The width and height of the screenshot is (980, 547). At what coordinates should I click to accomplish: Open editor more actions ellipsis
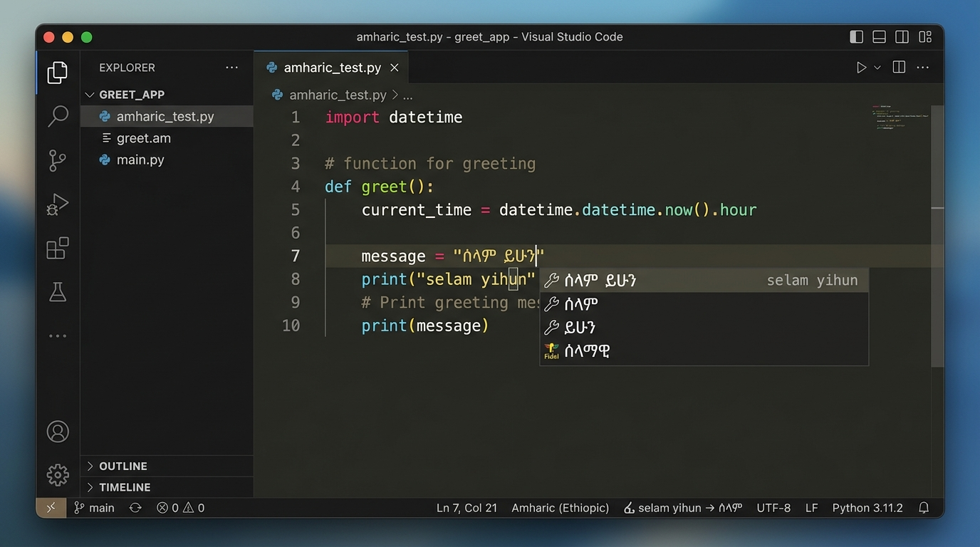(x=923, y=68)
